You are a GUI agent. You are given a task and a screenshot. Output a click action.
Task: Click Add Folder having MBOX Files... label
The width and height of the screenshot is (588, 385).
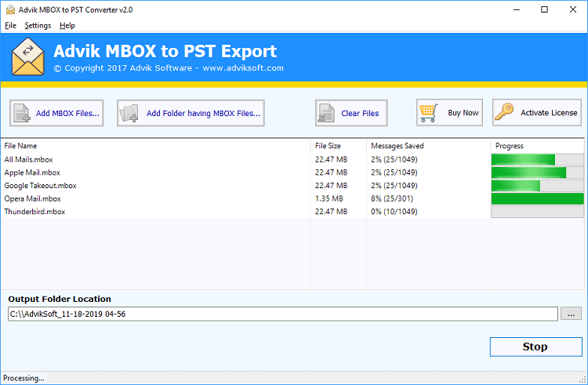pyautogui.click(x=203, y=113)
